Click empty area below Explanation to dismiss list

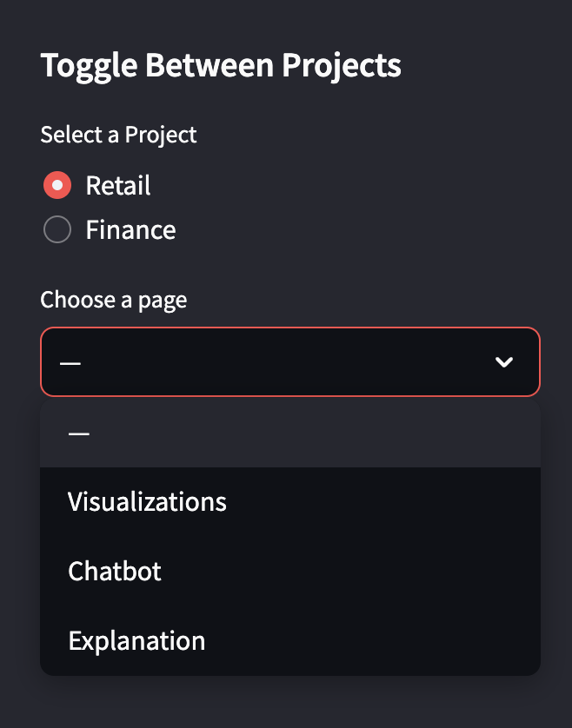pos(290,702)
